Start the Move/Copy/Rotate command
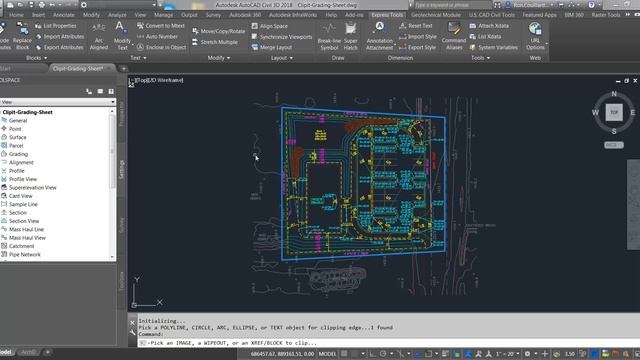The image size is (640, 360). [218, 31]
